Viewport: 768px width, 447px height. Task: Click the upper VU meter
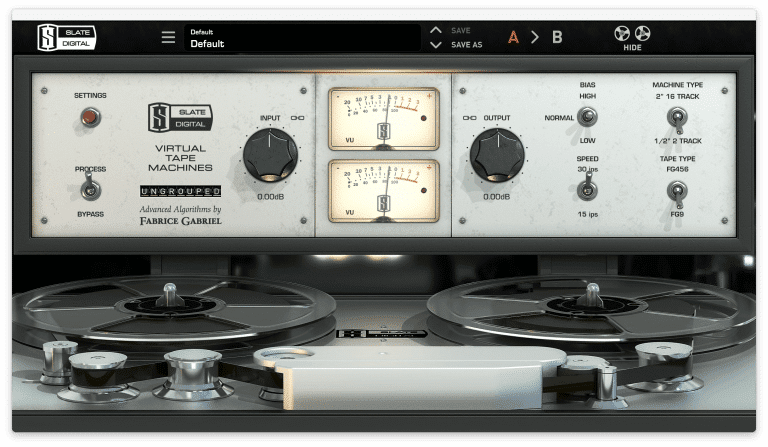coord(384,119)
